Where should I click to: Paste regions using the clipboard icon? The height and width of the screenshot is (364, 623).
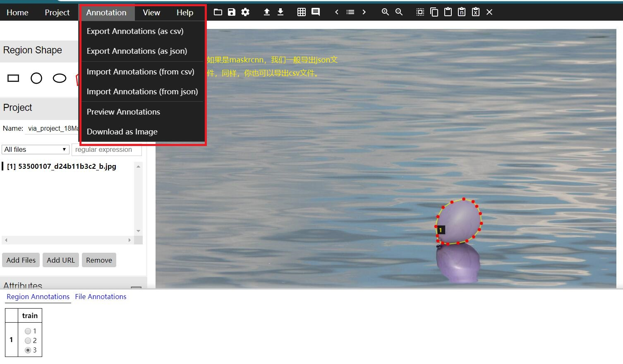448,12
